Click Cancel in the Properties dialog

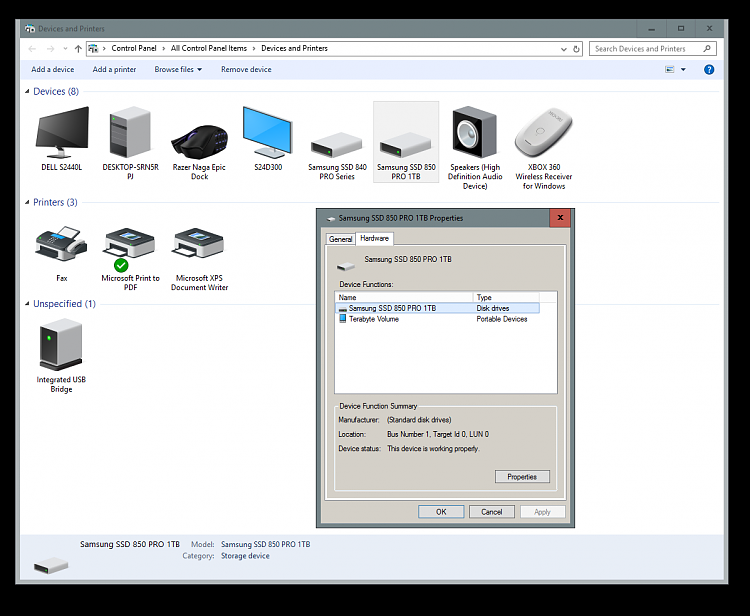point(492,512)
